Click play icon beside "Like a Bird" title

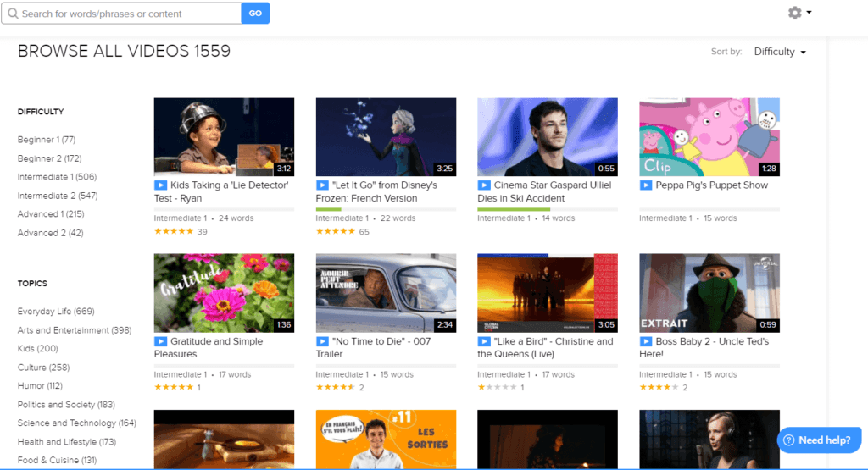click(x=484, y=342)
